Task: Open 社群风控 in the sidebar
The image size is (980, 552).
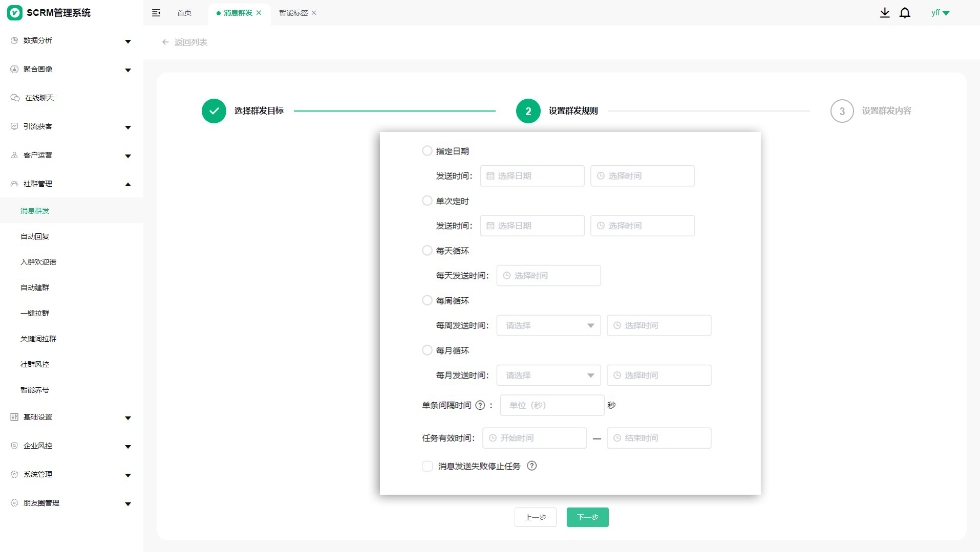Action: (35, 364)
